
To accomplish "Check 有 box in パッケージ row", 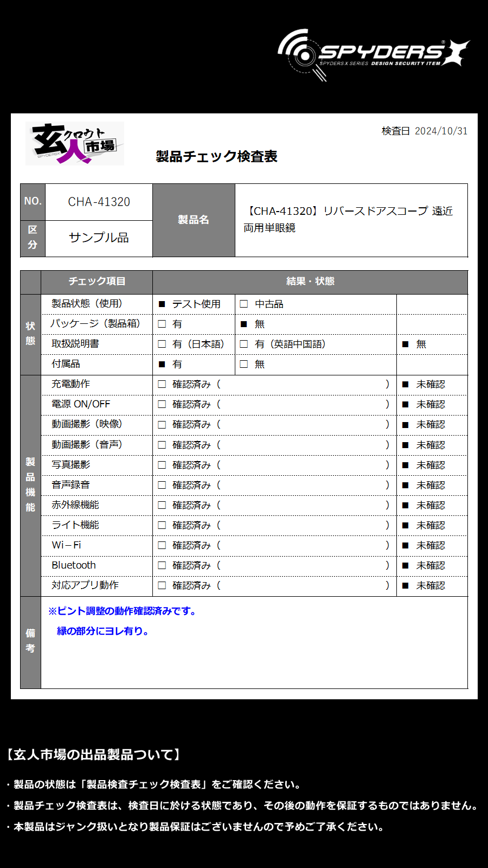I will pyautogui.click(x=162, y=324).
